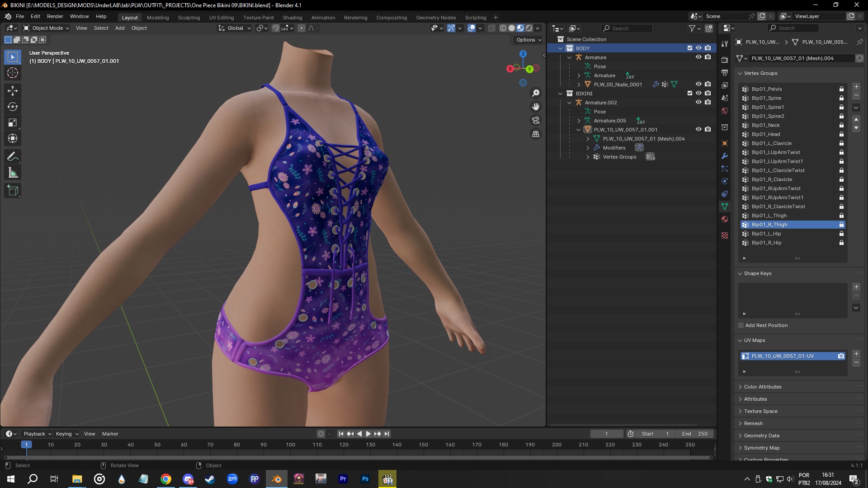Open the Material Properties tab
The width and height of the screenshot is (868, 488).
coord(725,219)
